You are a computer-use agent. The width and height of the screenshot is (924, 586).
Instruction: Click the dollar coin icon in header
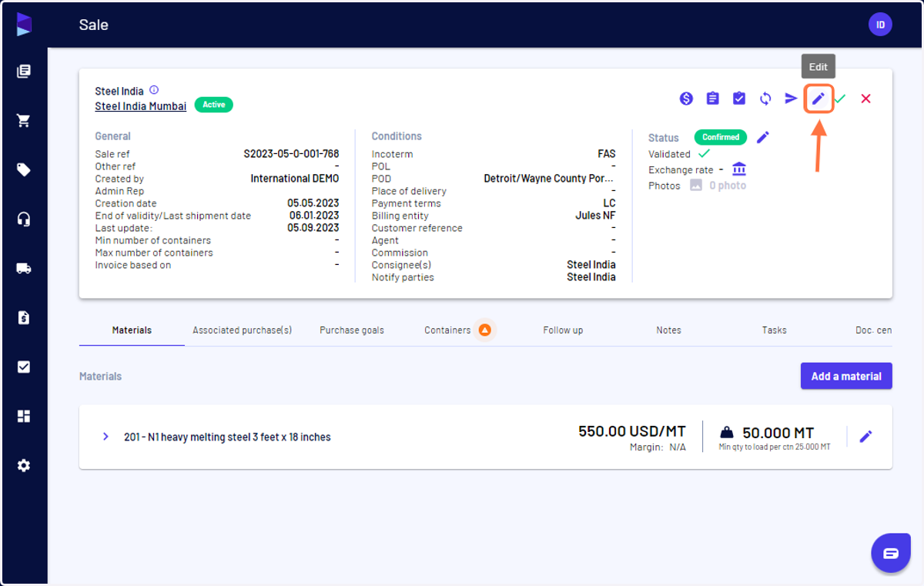tap(686, 99)
